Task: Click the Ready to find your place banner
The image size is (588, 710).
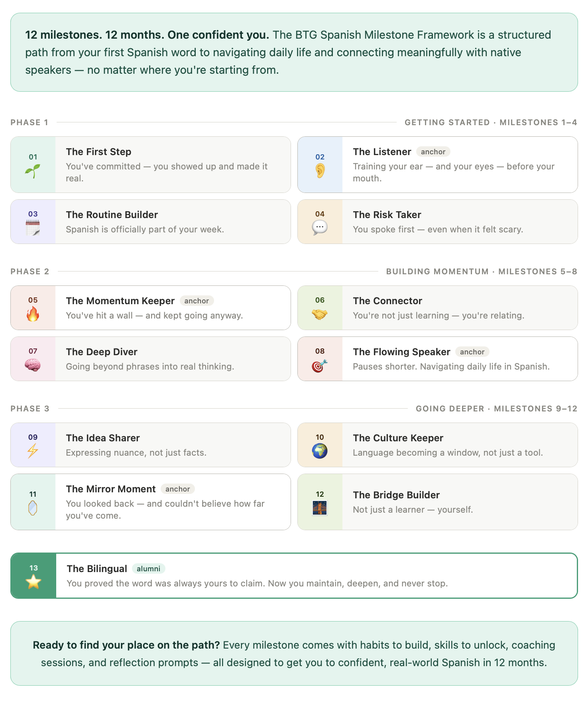Action: point(294,653)
